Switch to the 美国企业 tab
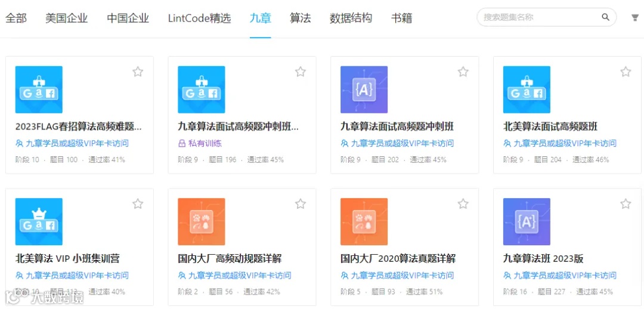Viewport: 644px width, 309px height. click(x=67, y=18)
